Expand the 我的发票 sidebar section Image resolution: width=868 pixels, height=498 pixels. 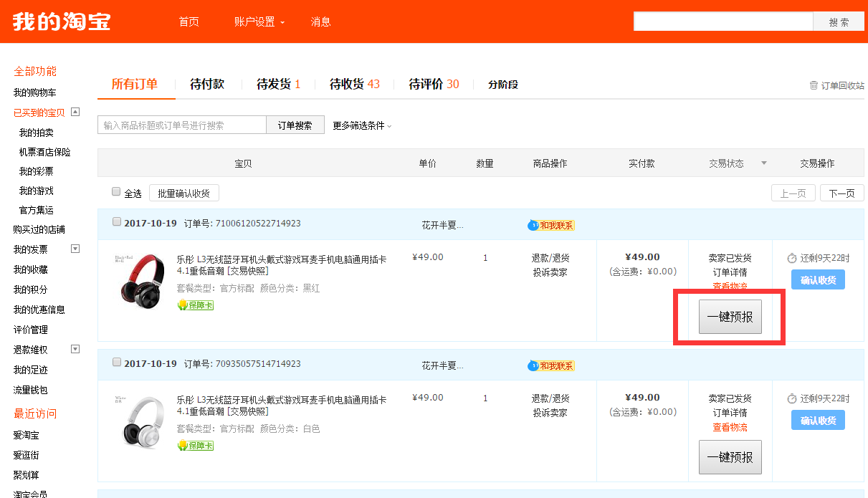pos(75,249)
